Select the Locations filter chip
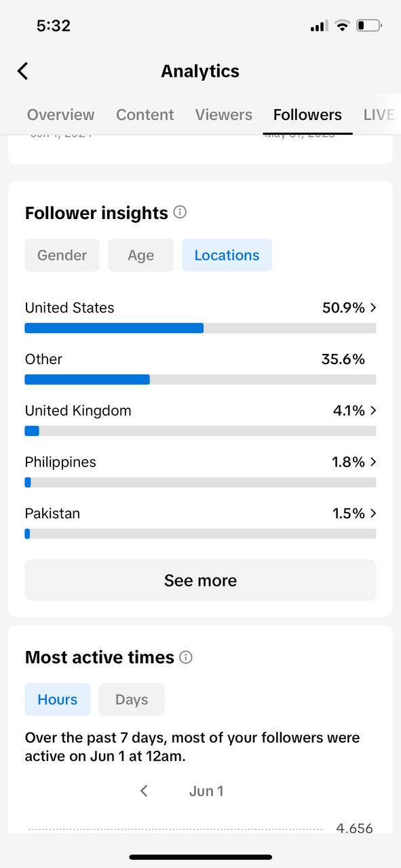The height and width of the screenshot is (868, 401). [x=227, y=255]
